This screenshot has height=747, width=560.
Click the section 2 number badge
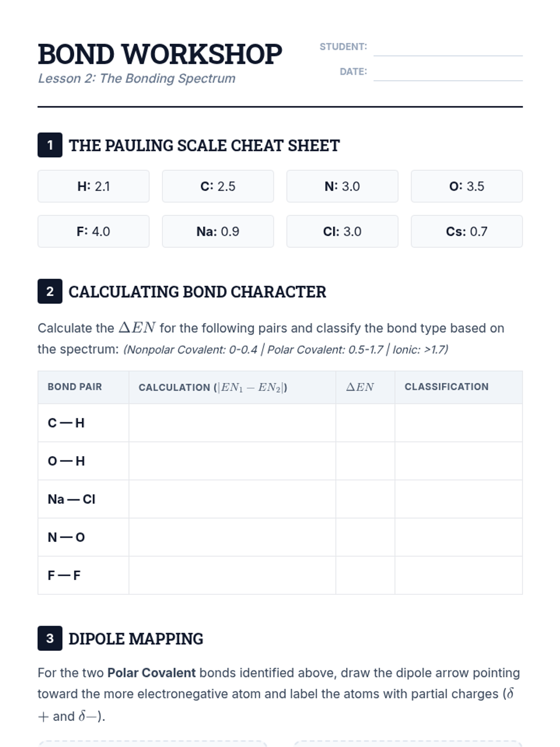pos(50,291)
